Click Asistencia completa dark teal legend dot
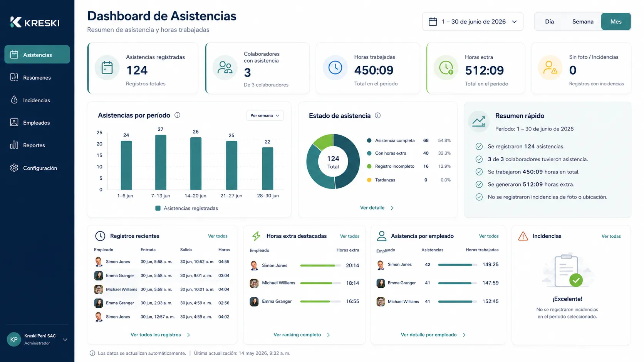Image resolution: width=644 pixels, height=362 pixels. 369,140
